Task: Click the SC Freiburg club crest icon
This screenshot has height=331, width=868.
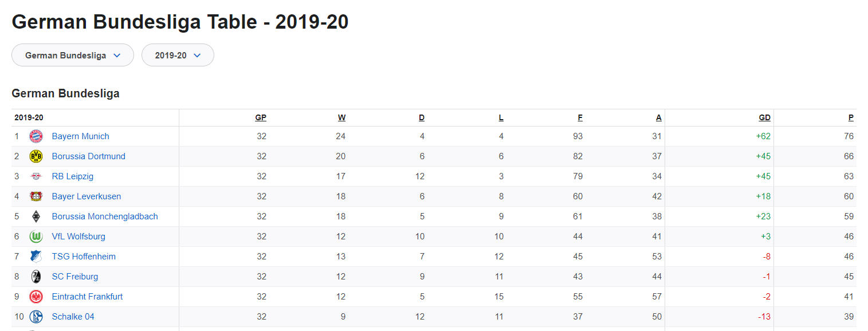Action: click(x=36, y=277)
